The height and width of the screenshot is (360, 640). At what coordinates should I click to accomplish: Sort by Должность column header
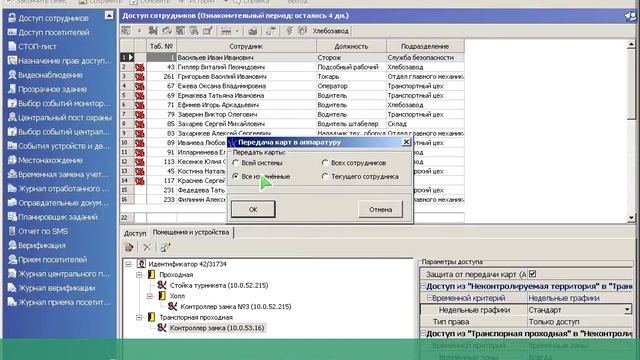(x=351, y=47)
